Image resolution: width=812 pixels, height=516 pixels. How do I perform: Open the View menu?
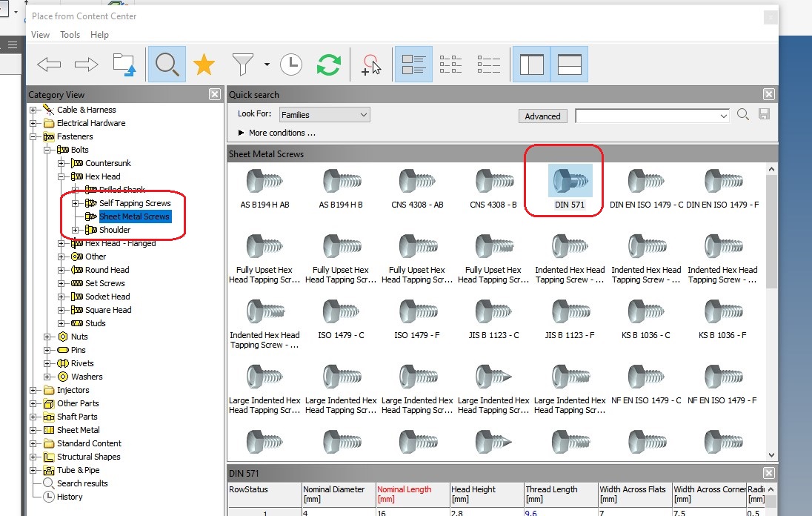41,35
